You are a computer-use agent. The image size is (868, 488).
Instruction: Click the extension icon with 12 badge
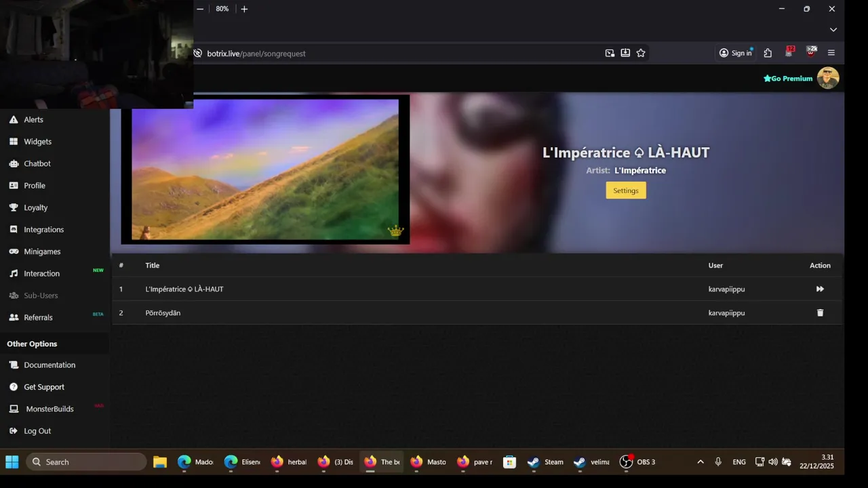click(x=789, y=52)
